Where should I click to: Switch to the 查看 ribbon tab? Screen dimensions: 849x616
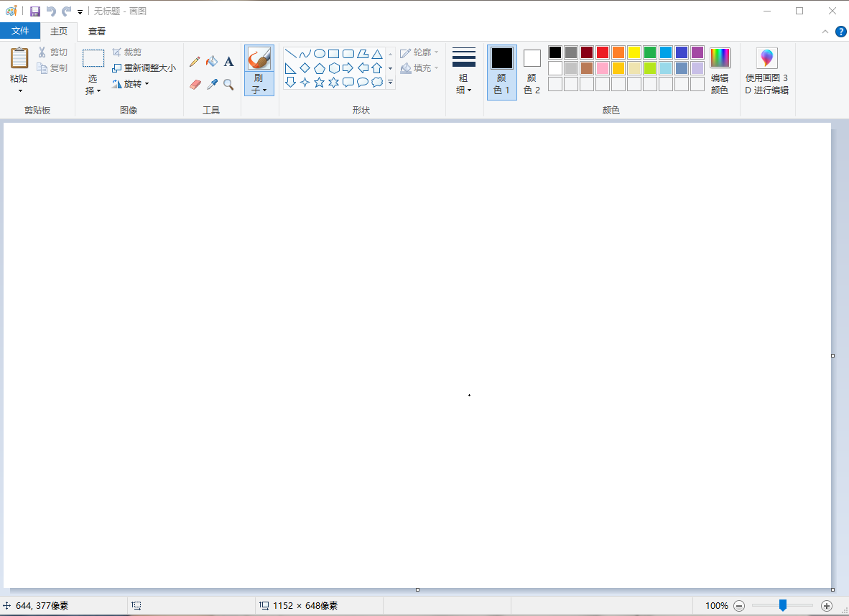(97, 31)
